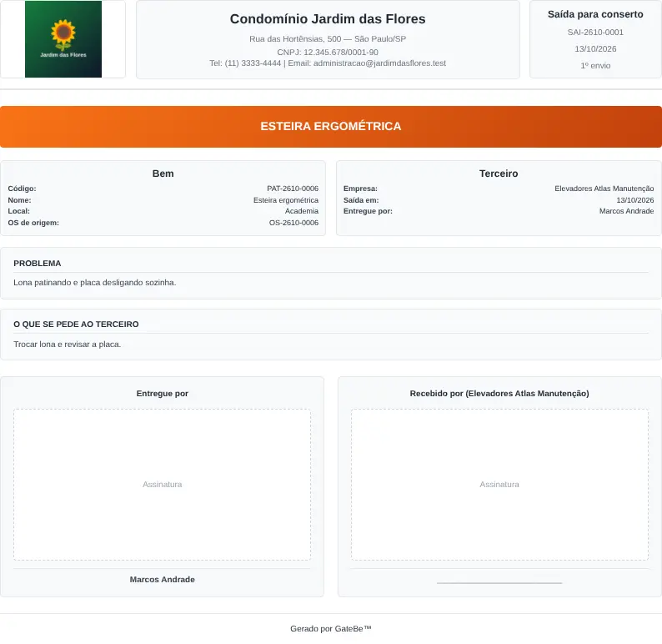
Task: Click the location value Academia
Action: click(x=302, y=211)
